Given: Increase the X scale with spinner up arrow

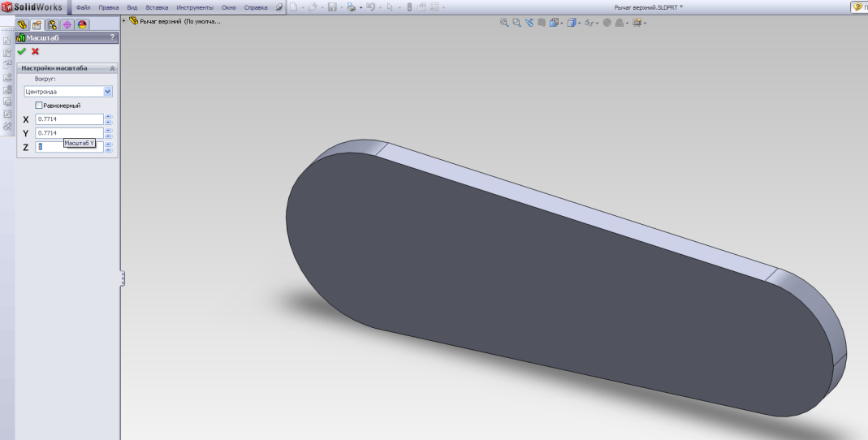Looking at the screenshot, I should click(x=110, y=117).
